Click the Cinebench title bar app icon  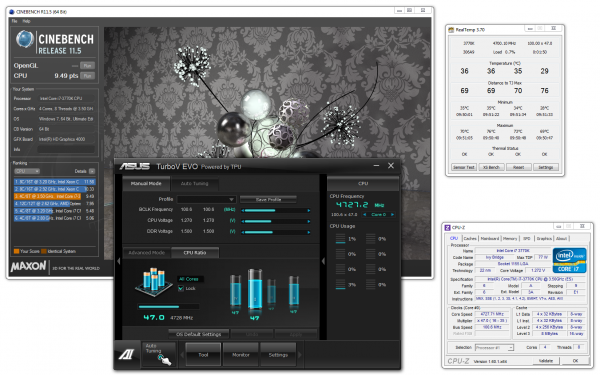[11, 12]
